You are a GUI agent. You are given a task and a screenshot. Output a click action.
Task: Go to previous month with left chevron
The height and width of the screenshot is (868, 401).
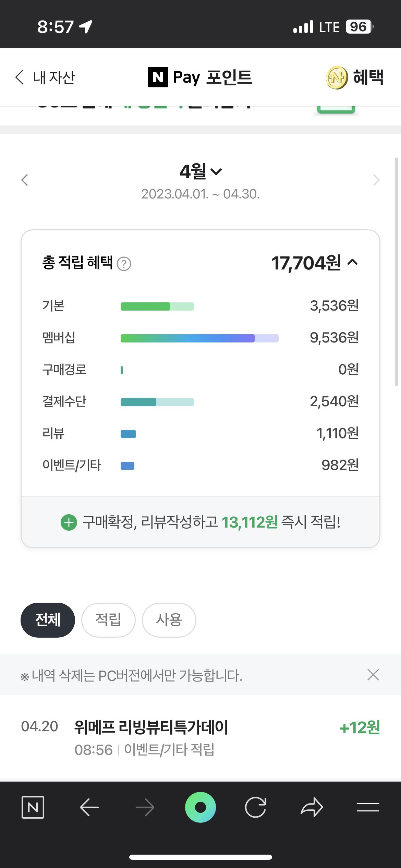pos(25,180)
